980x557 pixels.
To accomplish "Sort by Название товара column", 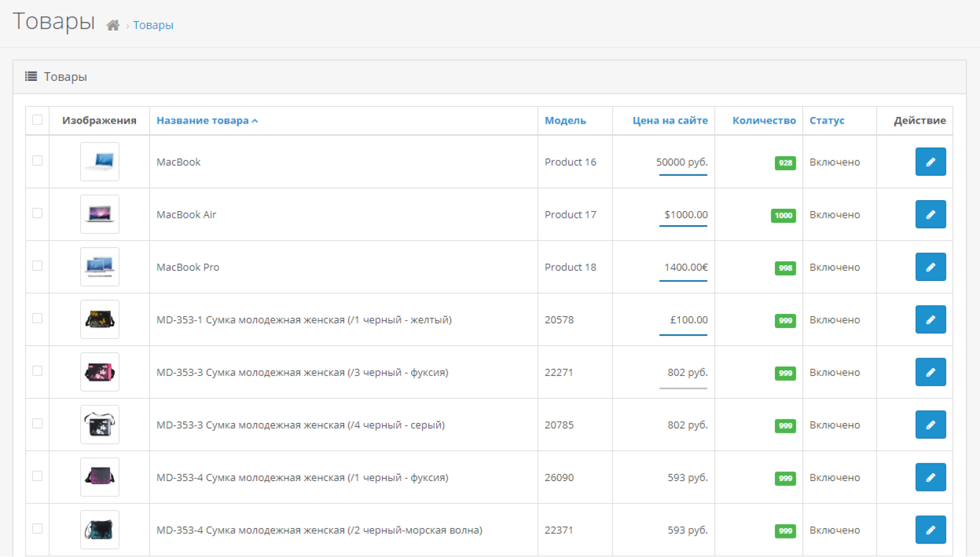I will 207,121.
